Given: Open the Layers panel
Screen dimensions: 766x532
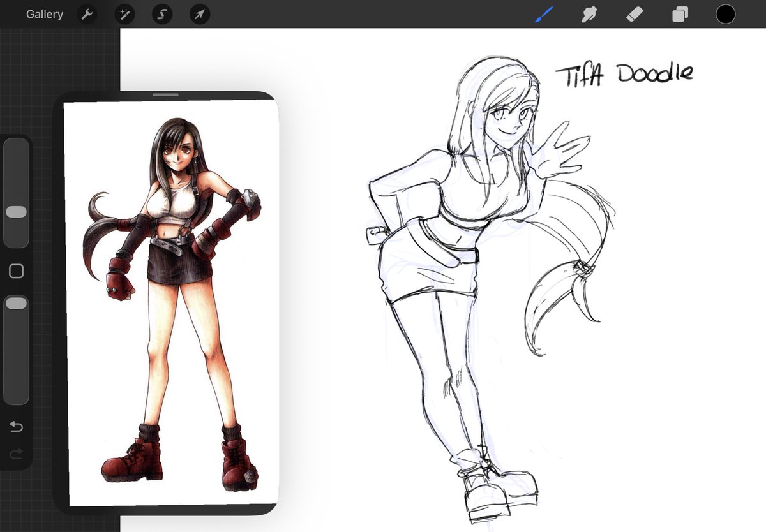Looking at the screenshot, I should (x=680, y=14).
